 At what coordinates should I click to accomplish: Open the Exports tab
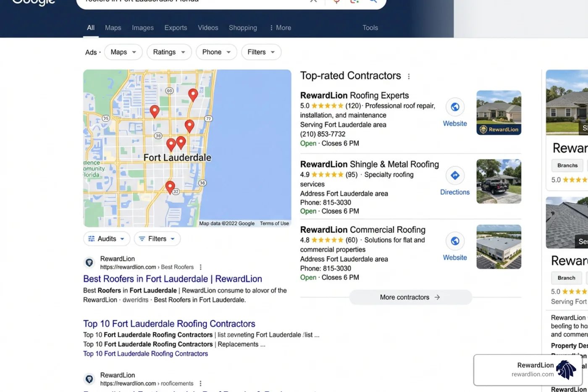pyautogui.click(x=176, y=28)
